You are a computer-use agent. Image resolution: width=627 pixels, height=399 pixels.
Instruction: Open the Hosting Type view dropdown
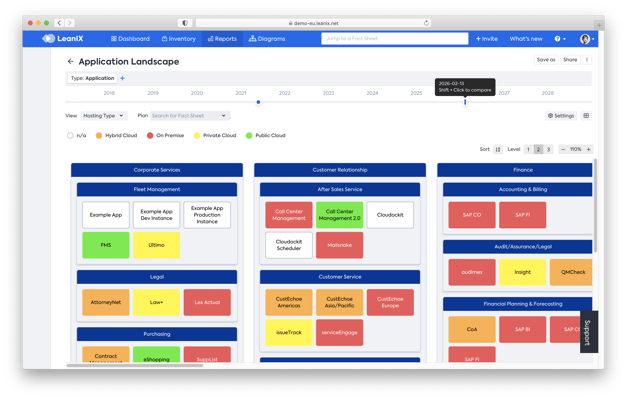[x=104, y=116]
